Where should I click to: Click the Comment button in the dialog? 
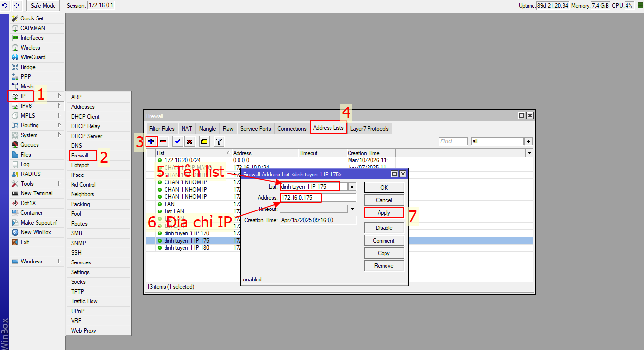(x=384, y=240)
